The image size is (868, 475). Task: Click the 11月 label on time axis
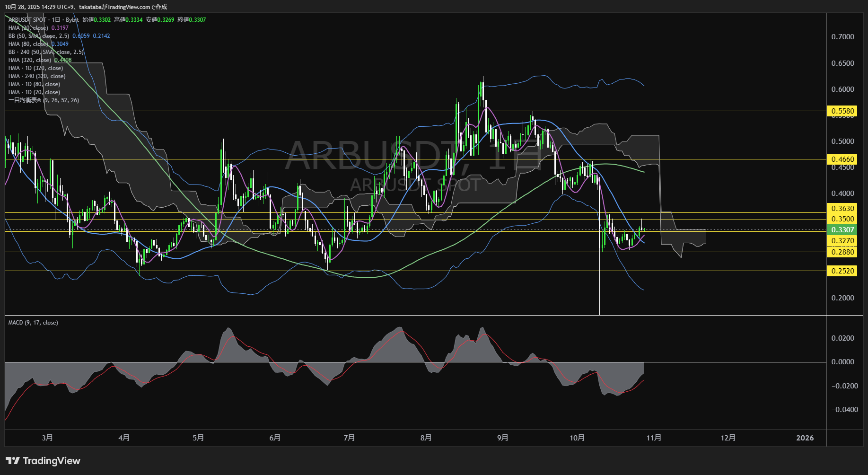coord(654,438)
